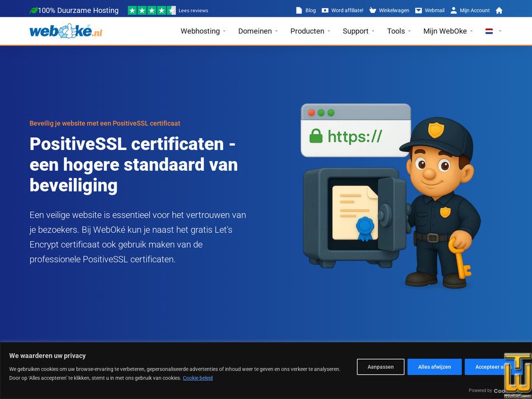532x399 pixels.
Task: Click the affiliate money icon
Action: point(325,11)
